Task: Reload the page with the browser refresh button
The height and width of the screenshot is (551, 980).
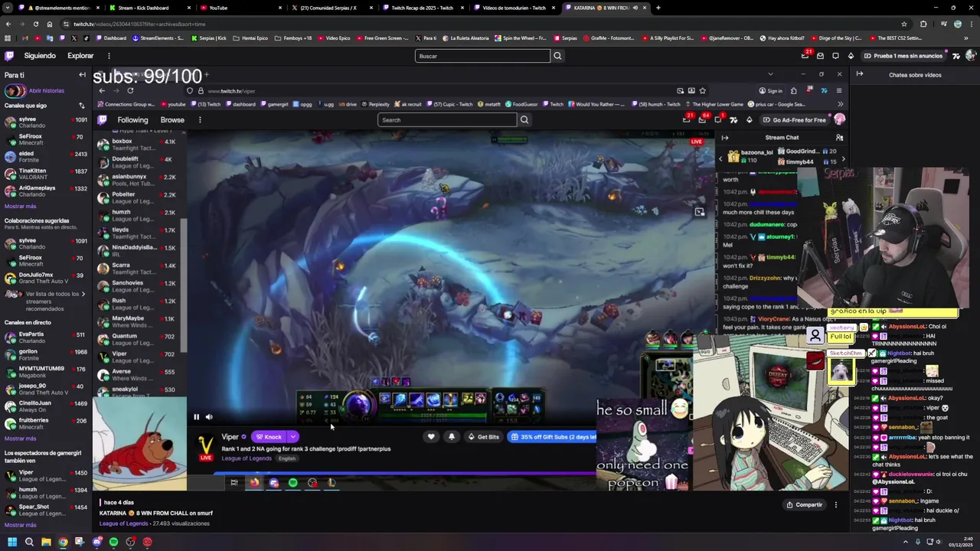Action: click(37, 24)
